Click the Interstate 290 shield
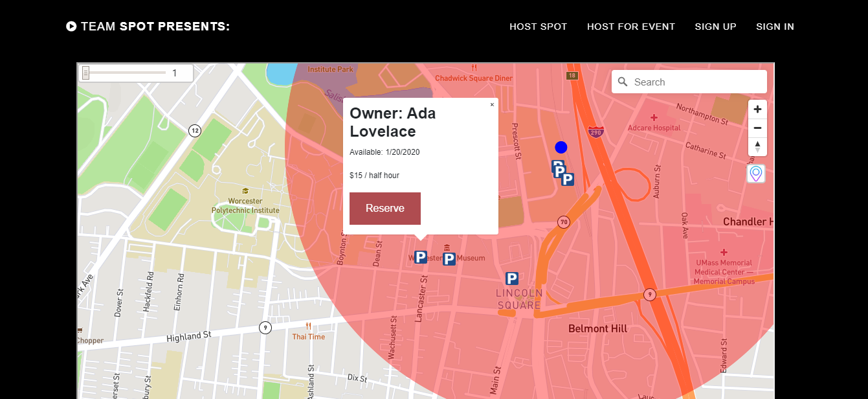868x399 pixels. tap(595, 132)
